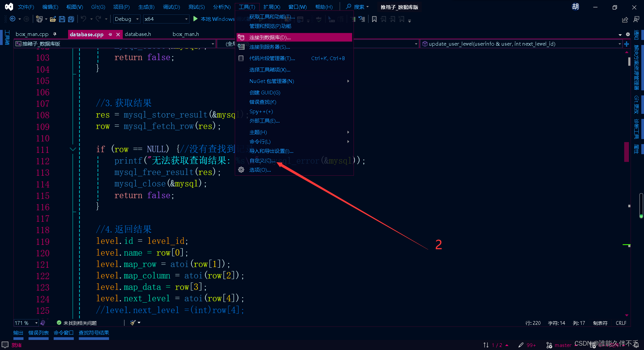This screenshot has width=644, height=350.
Task: Click the send feedback person icon
Action: click(636, 20)
